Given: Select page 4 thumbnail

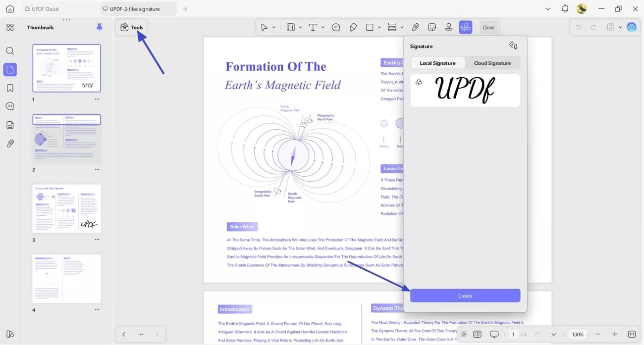Looking at the screenshot, I should [x=66, y=279].
